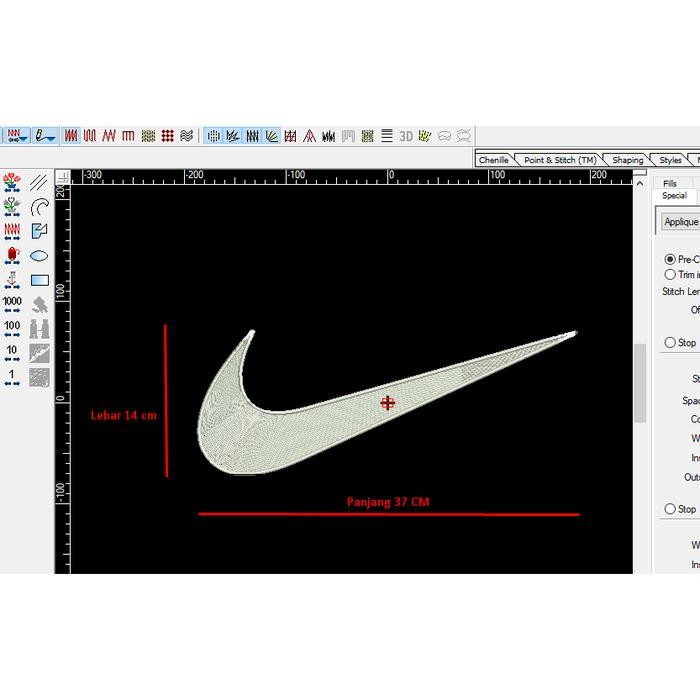Travel 1000 stitches button
Image resolution: width=700 pixels, height=700 pixels.
[x=12, y=304]
